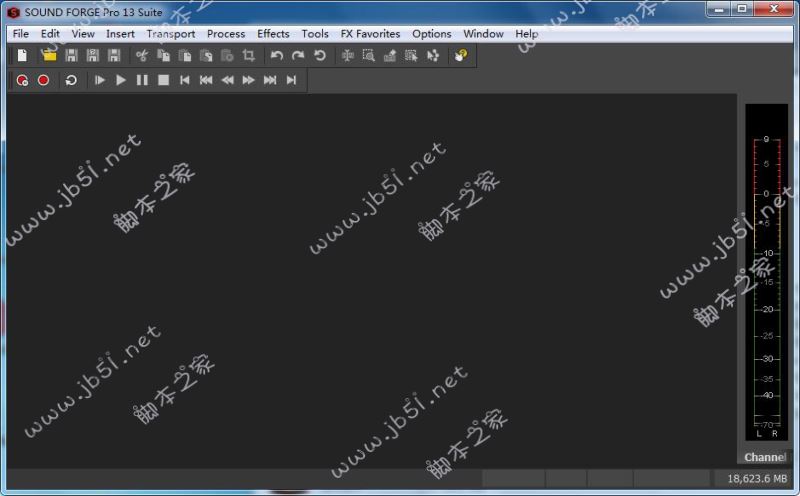Click the Paste to New icon
800x496 pixels.
(227, 55)
